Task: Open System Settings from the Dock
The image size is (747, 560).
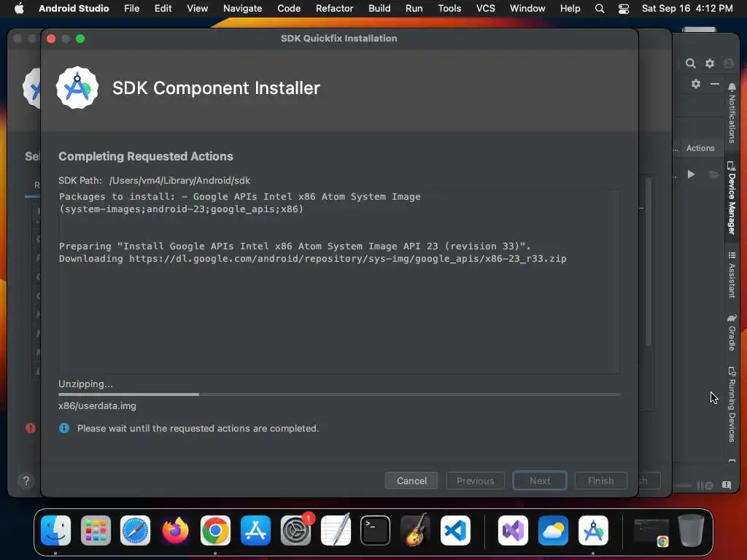Action: (x=295, y=531)
